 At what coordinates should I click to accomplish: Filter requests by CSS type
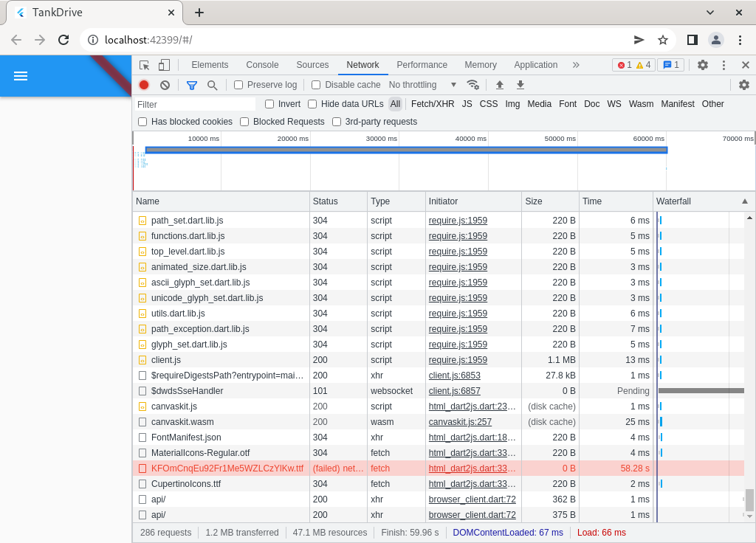489,104
